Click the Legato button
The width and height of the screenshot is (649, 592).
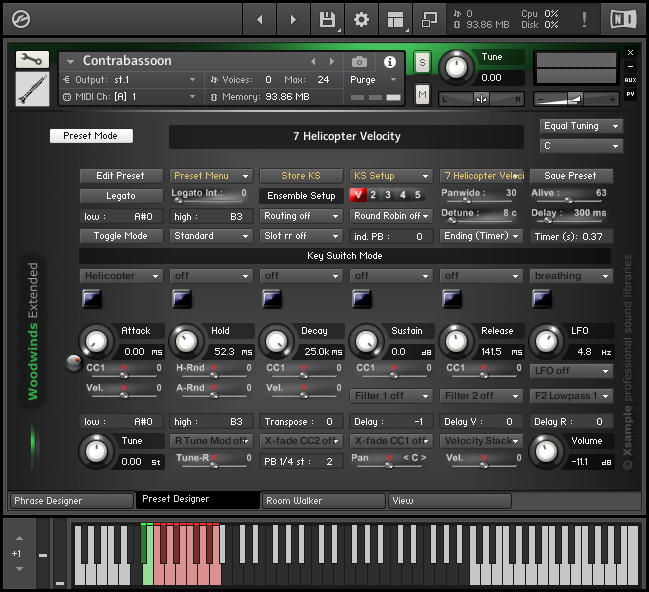coord(121,196)
